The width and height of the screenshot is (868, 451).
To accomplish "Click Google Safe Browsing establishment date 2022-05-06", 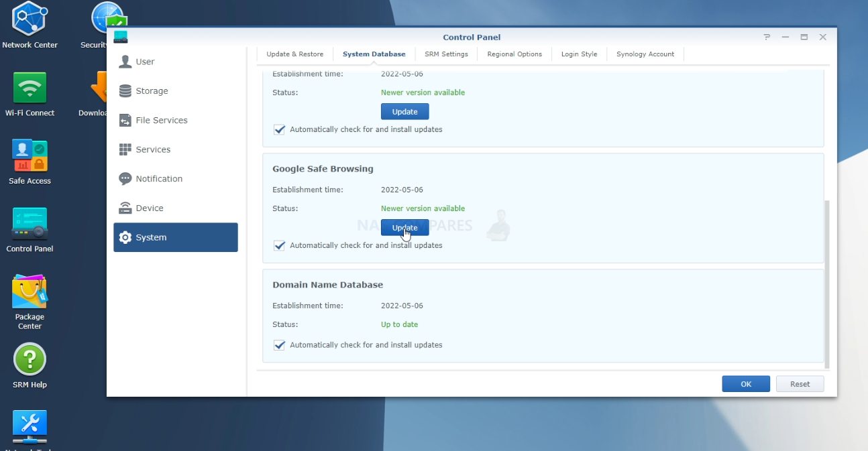I will pyautogui.click(x=402, y=190).
